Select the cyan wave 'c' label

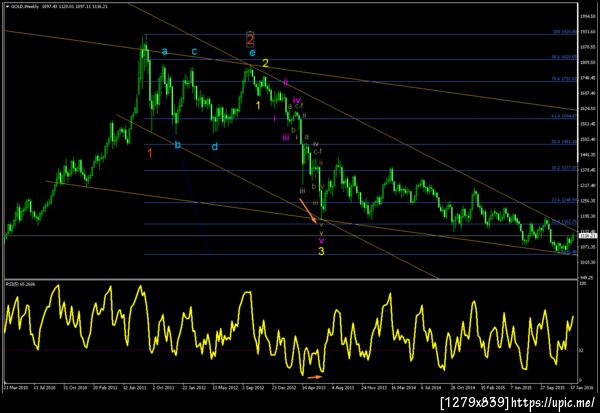[194, 51]
